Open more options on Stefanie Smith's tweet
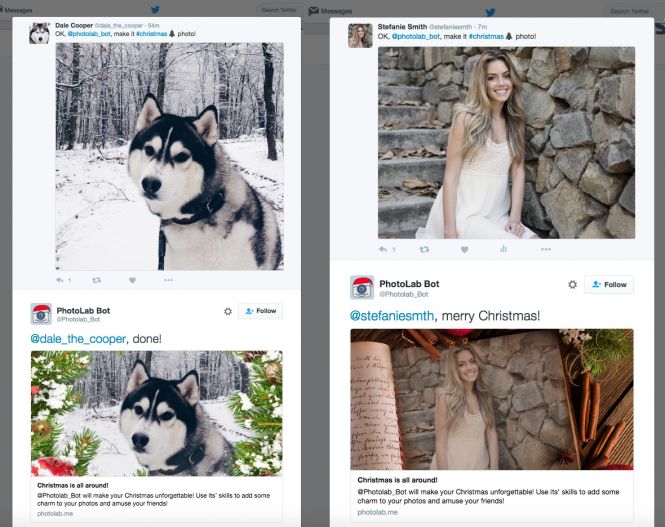Viewport: 665px width, 527px height. click(545, 249)
